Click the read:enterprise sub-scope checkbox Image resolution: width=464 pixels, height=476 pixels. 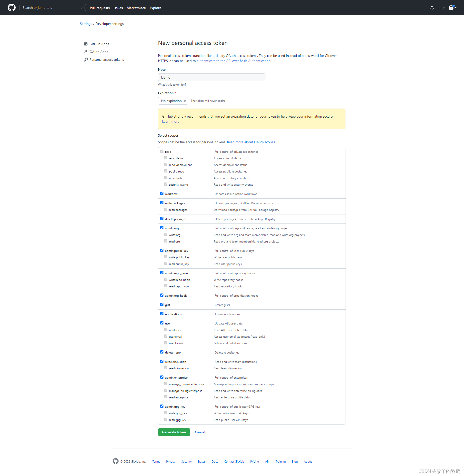[x=166, y=397]
